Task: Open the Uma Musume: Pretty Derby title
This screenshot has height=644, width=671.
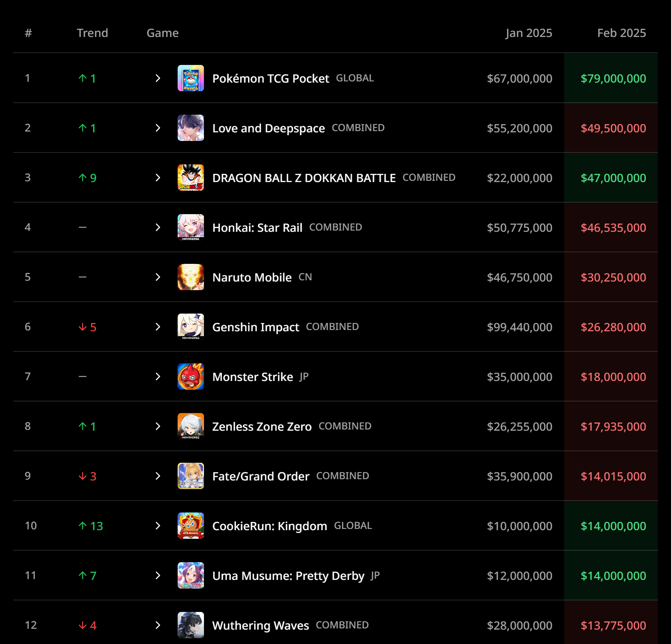Action: tap(288, 576)
